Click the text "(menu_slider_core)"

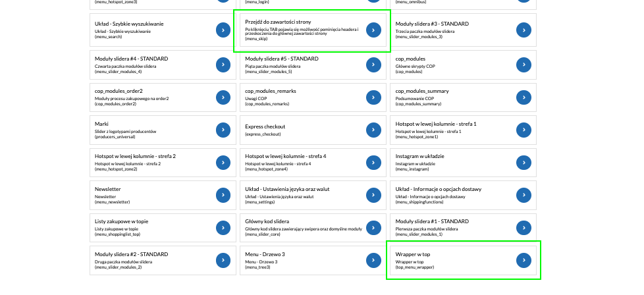(263, 234)
